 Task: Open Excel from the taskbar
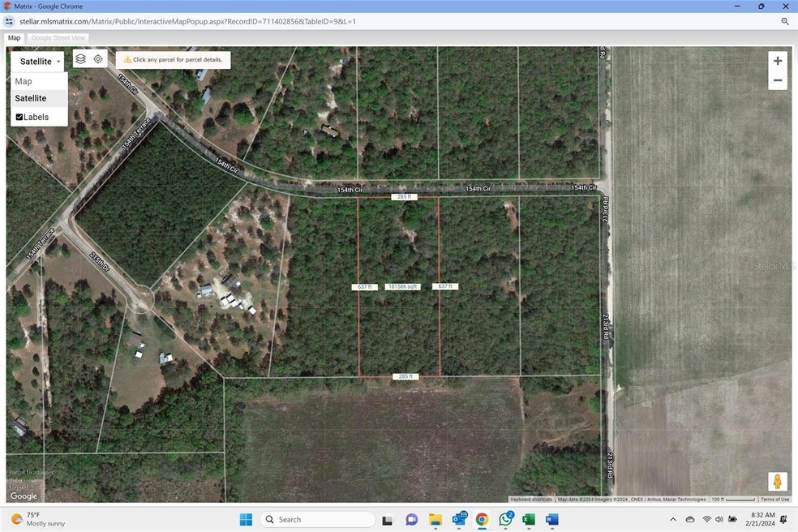pos(528,519)
